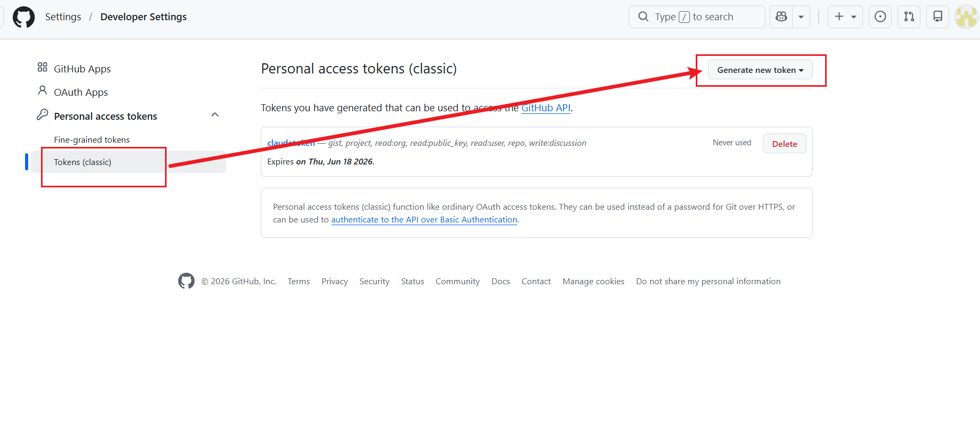Screen dimensions: 980x421
Task: Click Do not share my personal information
Action: click(709, 282)
